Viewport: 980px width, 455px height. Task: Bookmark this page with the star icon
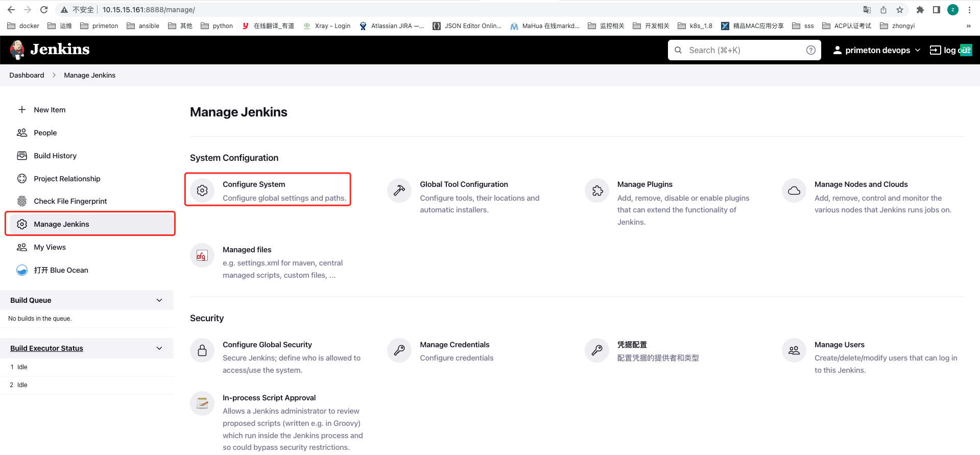click(900, 10)
